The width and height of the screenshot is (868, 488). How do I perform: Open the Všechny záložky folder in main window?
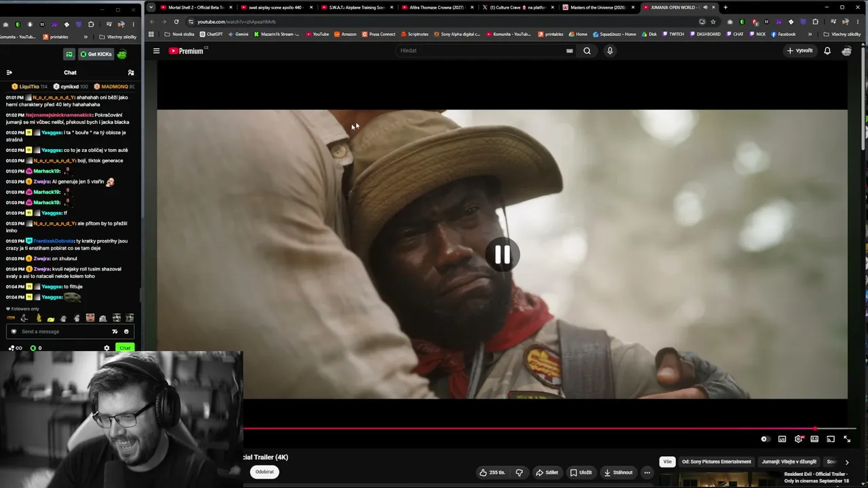click(843, 34)
